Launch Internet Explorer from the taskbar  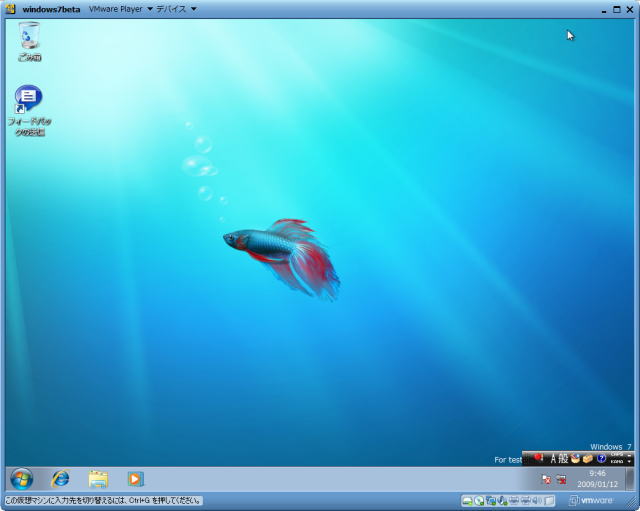pyautogui.click(x=60, y=479)
